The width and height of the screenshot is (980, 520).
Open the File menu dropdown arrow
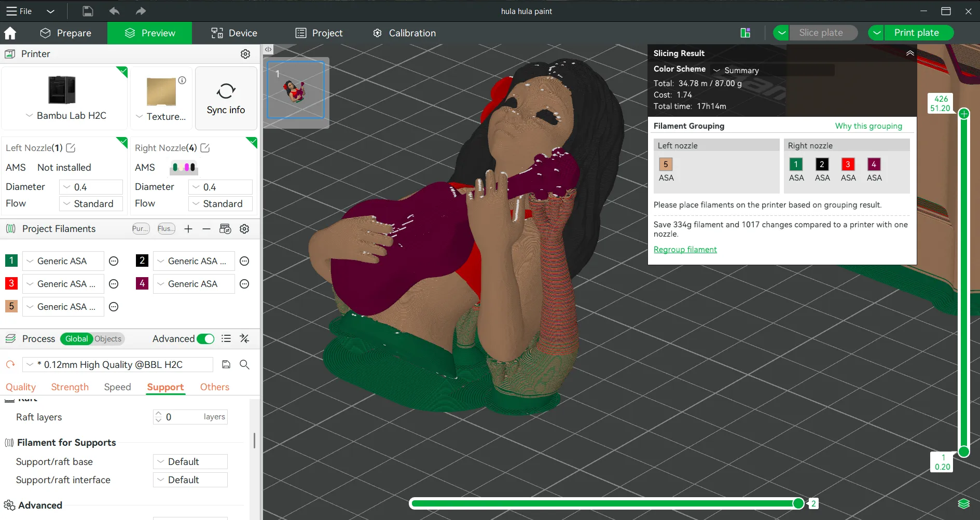[x=50, y=11]
